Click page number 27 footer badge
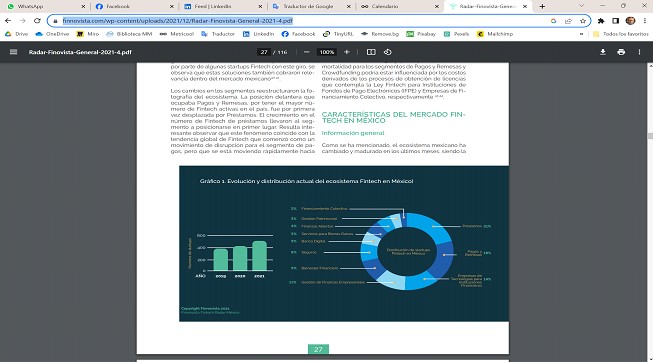The height and width of the screenshot is (362, 653). tap(318, 349)
